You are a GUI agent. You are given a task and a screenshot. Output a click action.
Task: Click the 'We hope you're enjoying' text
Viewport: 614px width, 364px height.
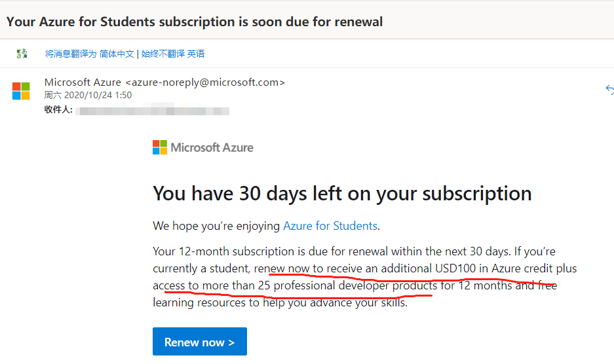216,226
